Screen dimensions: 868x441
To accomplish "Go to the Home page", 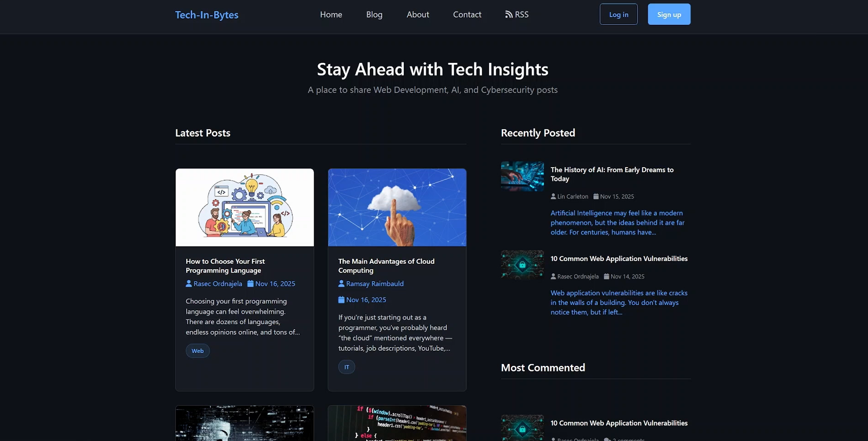I will (331, 14).
